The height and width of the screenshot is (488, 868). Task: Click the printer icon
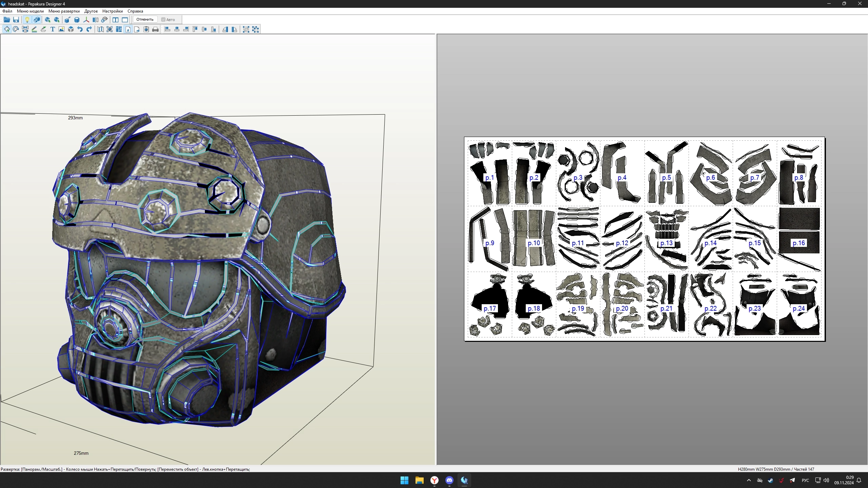click(x=155, y=29)
